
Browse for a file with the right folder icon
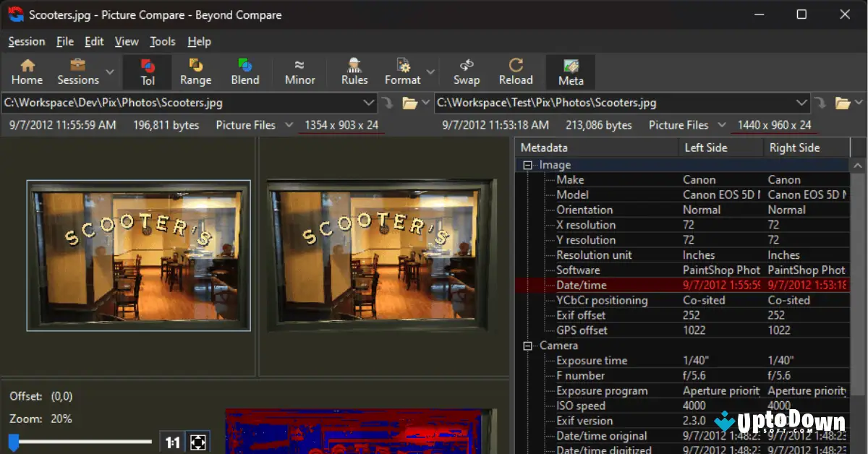click(x=841, y=102)
